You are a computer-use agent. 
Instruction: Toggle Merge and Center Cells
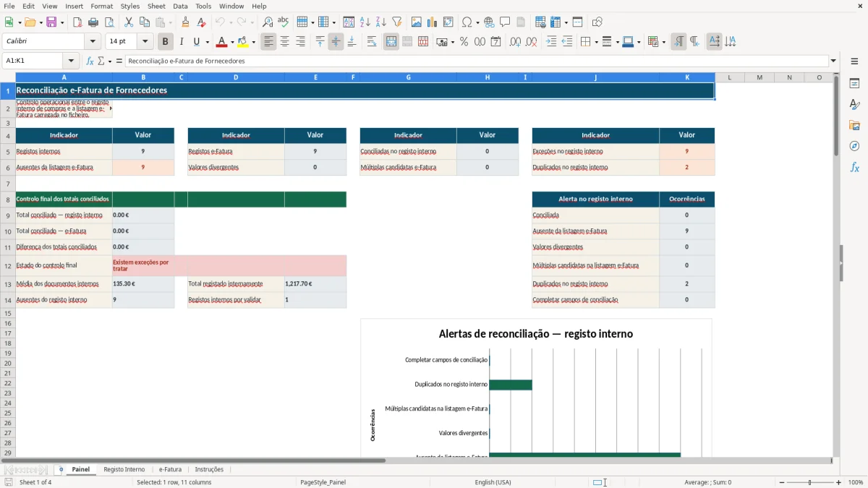(x=391, y=42)
